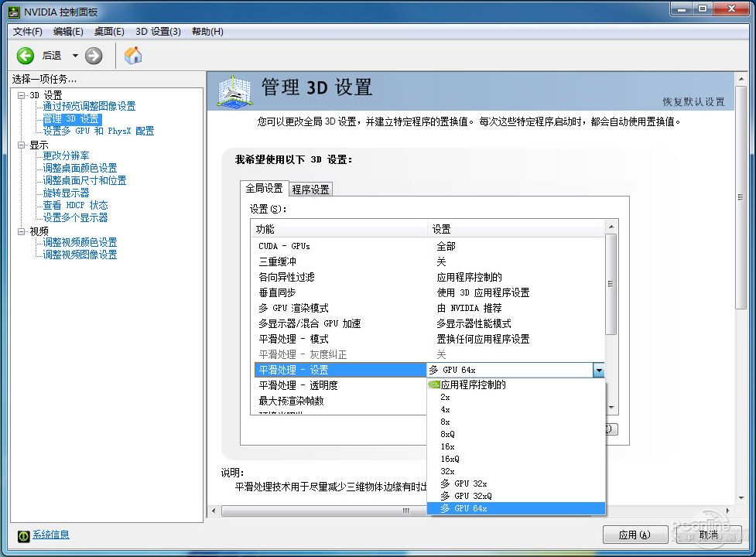Open the Back history dropdown arrow
This screenshot has height=557, width=756.
pos(75,56)
